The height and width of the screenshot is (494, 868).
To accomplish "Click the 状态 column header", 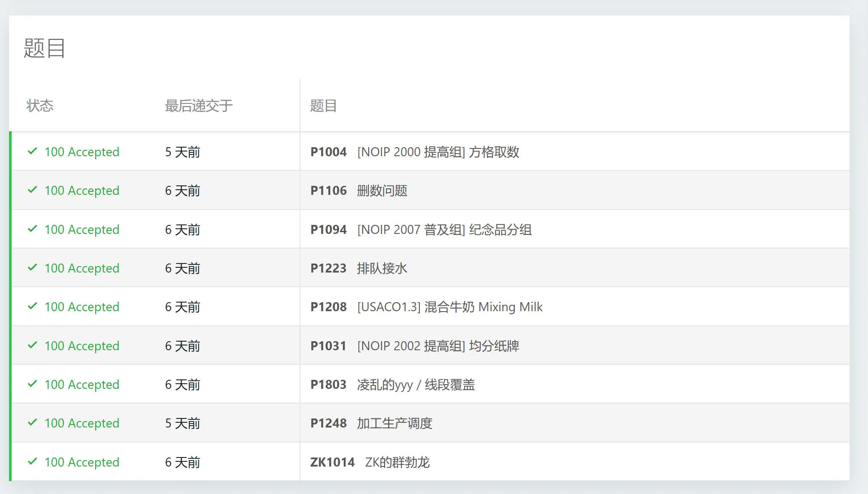I will (40, 106).
